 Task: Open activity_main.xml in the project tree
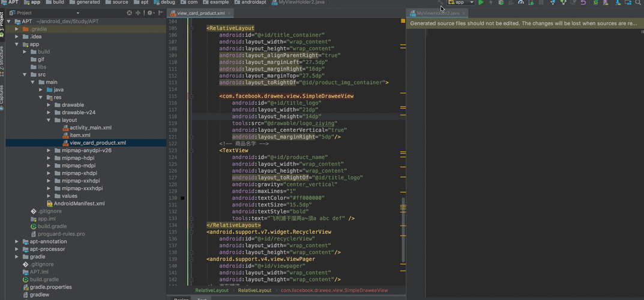click(90, 128)
